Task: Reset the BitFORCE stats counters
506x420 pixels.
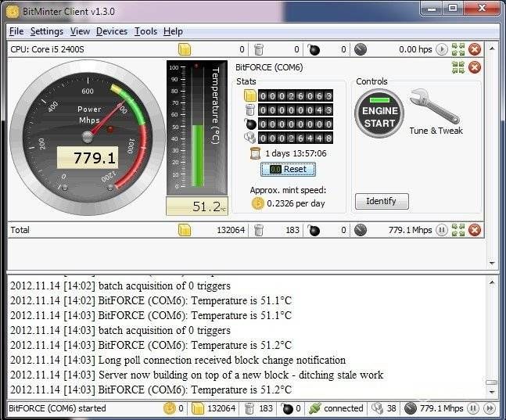Action: click(x=288, y=169)
